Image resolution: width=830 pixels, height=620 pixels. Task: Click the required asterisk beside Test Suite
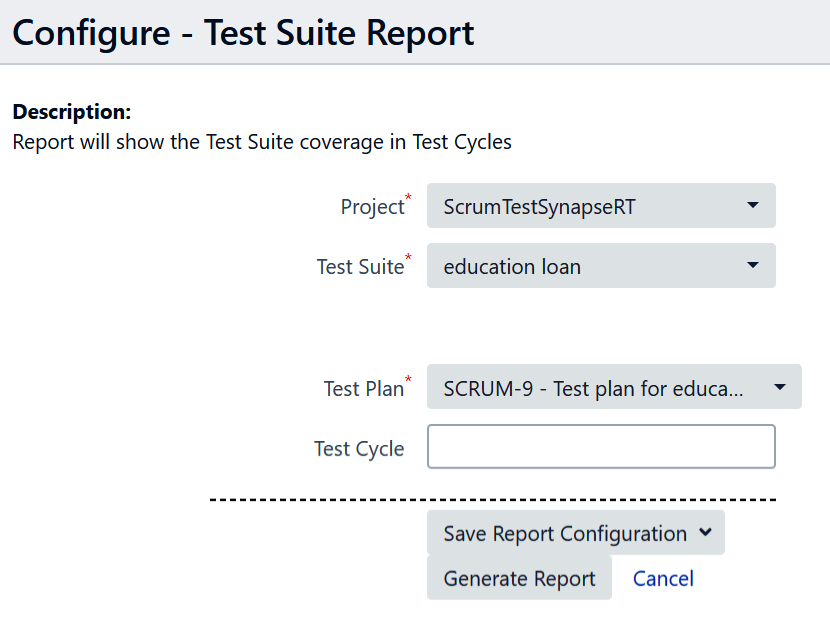pos(409,258)
